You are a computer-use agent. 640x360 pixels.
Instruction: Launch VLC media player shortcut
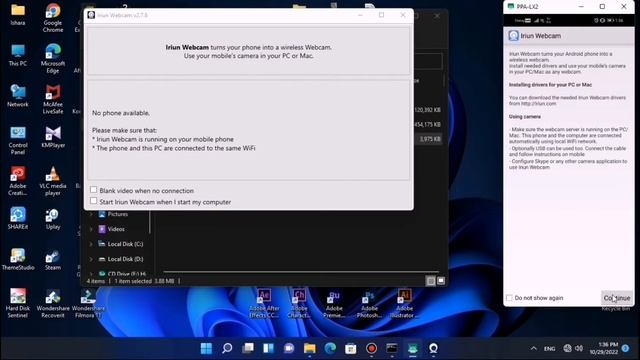53,181
